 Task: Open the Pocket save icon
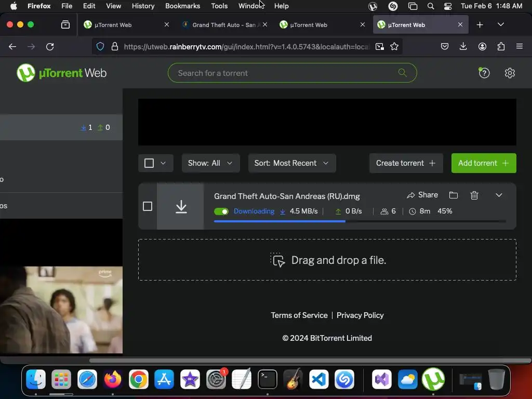point(445,46)
